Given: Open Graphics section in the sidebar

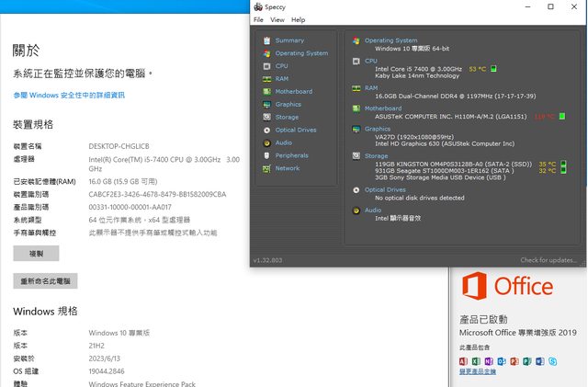Looking at the screenshot, I should point(288,105).
